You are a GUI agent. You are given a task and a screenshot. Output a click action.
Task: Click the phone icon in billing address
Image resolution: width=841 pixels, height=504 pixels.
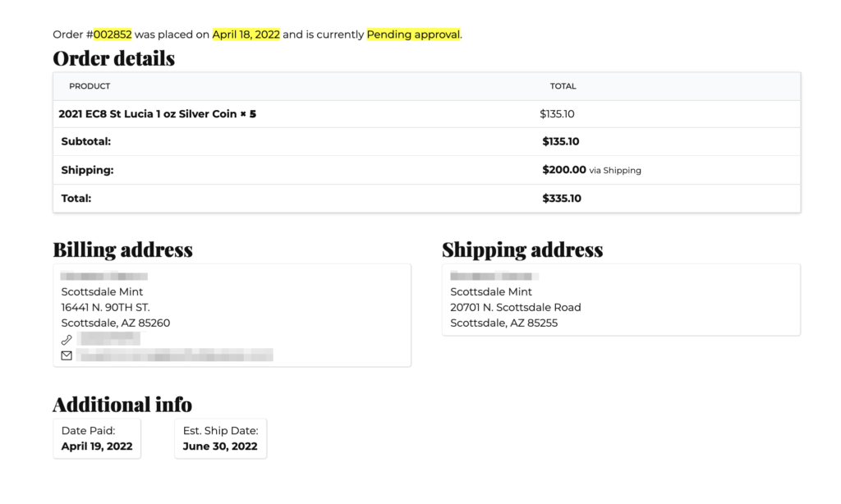[67, 339]
